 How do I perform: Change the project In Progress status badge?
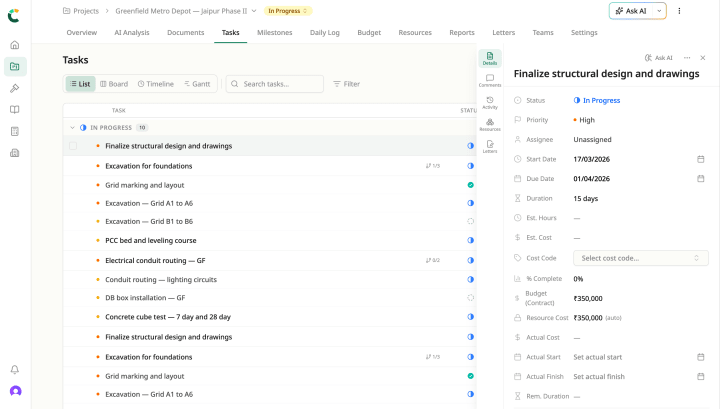pos(287,11)
